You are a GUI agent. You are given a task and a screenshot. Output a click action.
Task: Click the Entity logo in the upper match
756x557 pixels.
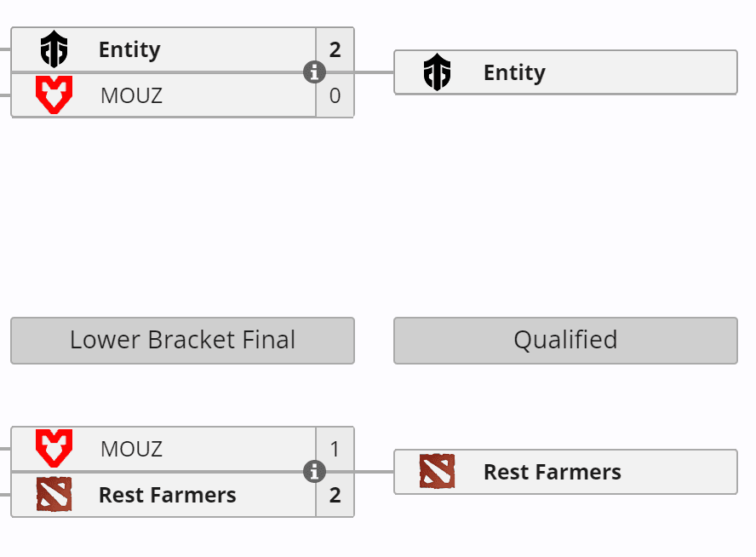coord(54,49)
